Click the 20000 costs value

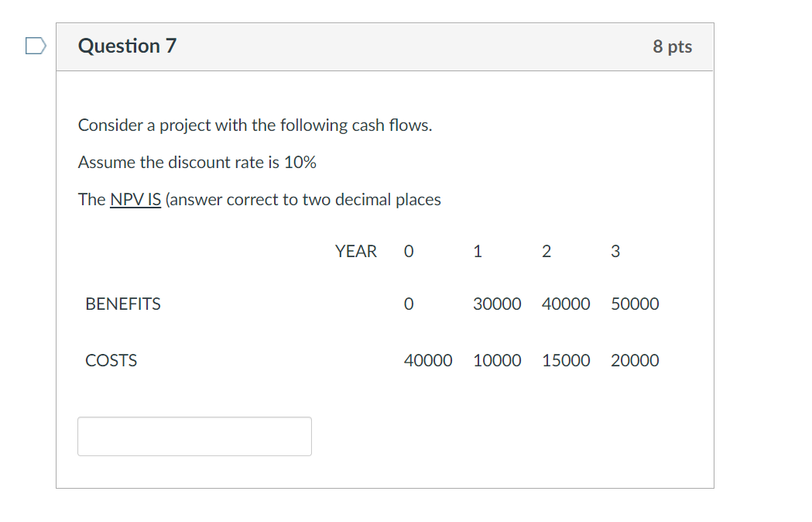635,360
